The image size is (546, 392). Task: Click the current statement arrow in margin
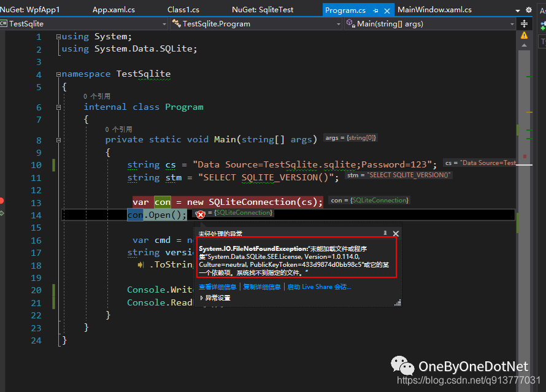click(x=2, y=213)
